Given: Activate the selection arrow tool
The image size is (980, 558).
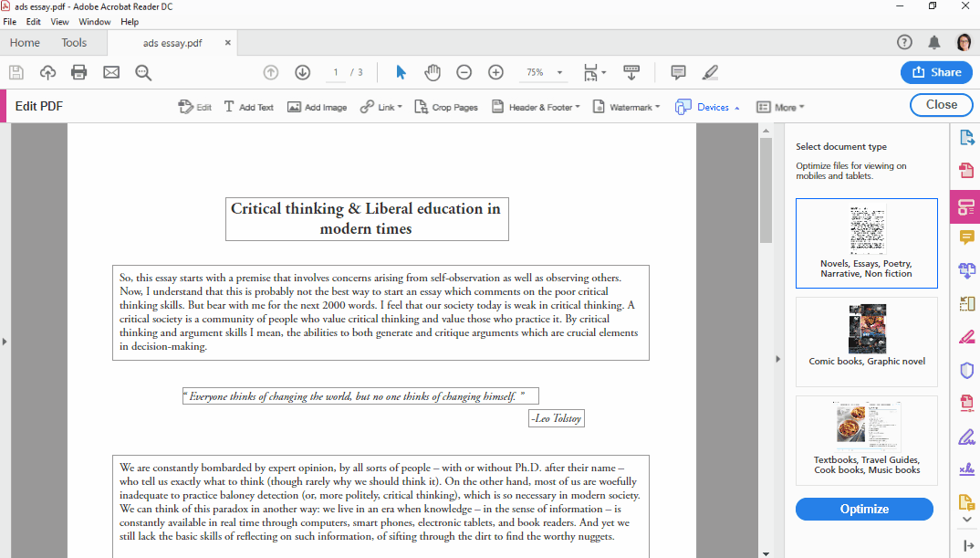Looking at the screenshot, I should [401, 72].
